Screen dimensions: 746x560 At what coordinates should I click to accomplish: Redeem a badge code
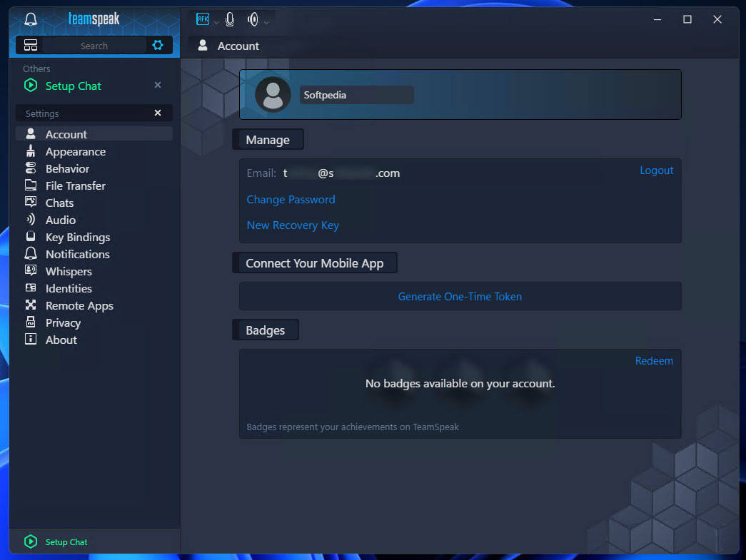[x=654, y=361]
